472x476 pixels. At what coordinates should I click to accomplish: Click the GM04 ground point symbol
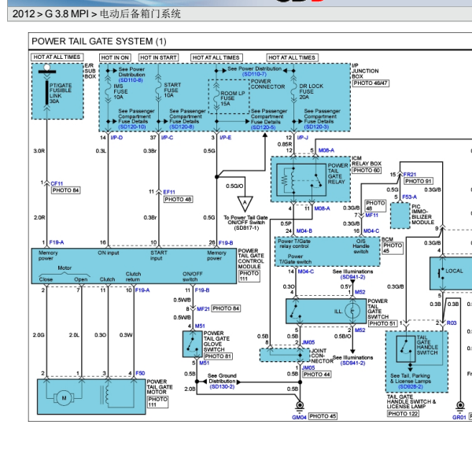[x=300, y=406]
